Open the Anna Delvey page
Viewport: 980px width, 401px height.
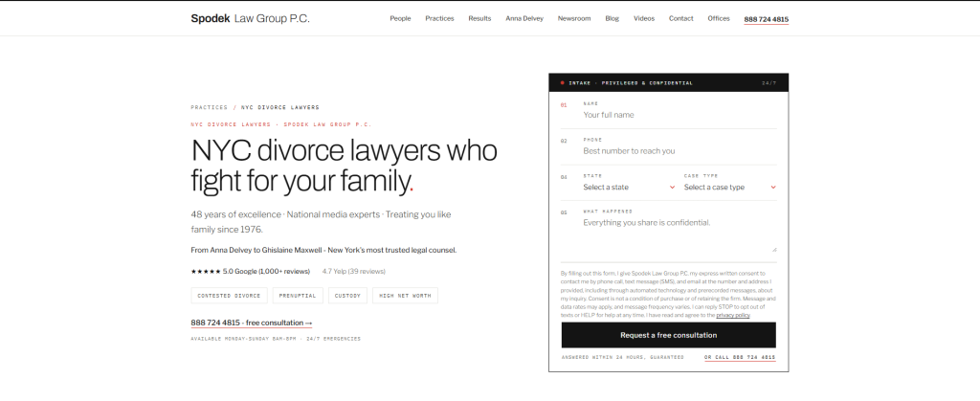click(x=524, y=19)
